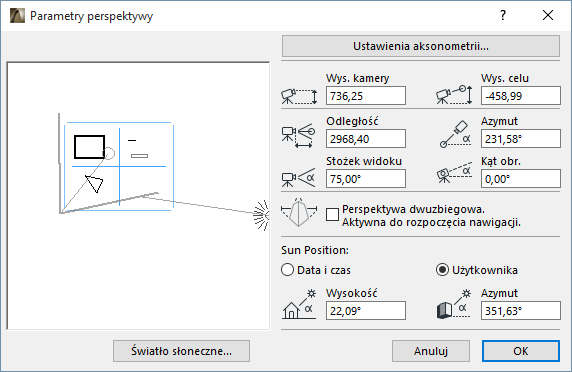Click the Wys. kamery label
Screen dimensions: 572x372
pos(358,78)
